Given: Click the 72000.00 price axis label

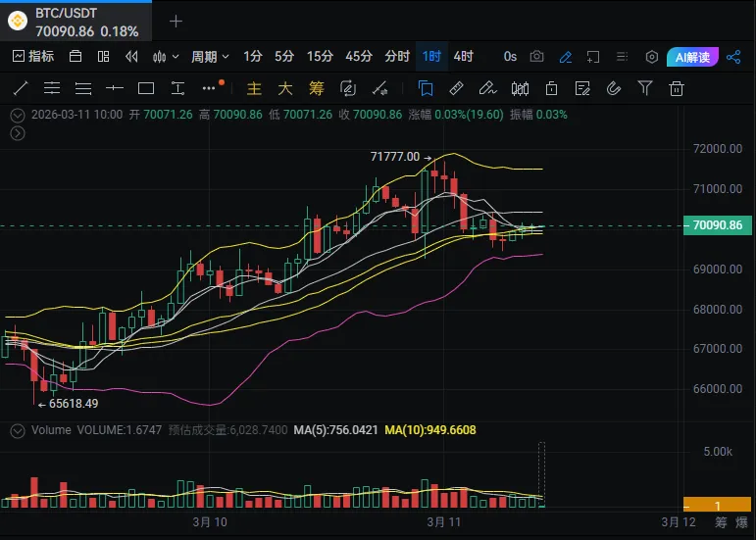Looking at the screenshot, I should coord(718,149).
